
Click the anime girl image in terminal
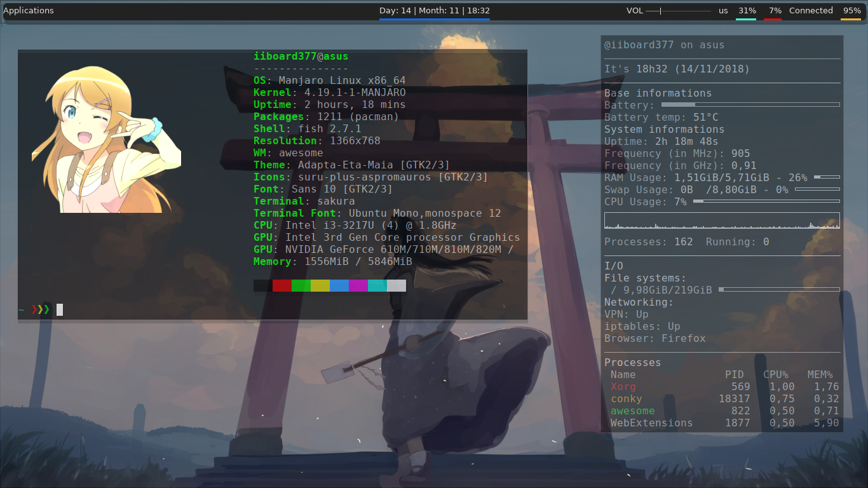pos(106,139)
